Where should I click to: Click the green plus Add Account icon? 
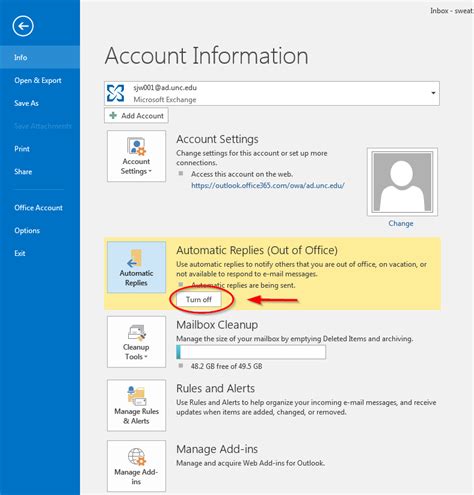click(x=113, y=115)
